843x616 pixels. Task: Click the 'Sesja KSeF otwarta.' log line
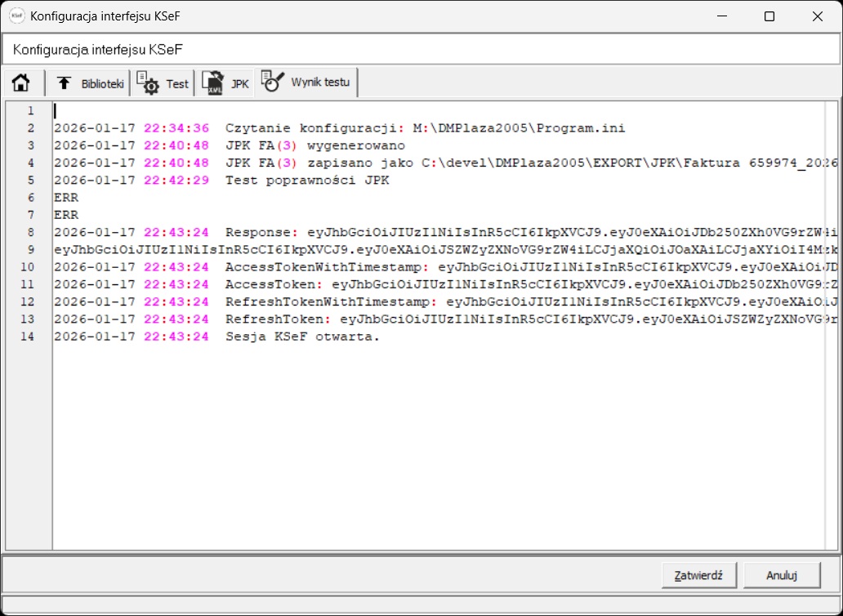pyautogui.click(x=216, y=337)
